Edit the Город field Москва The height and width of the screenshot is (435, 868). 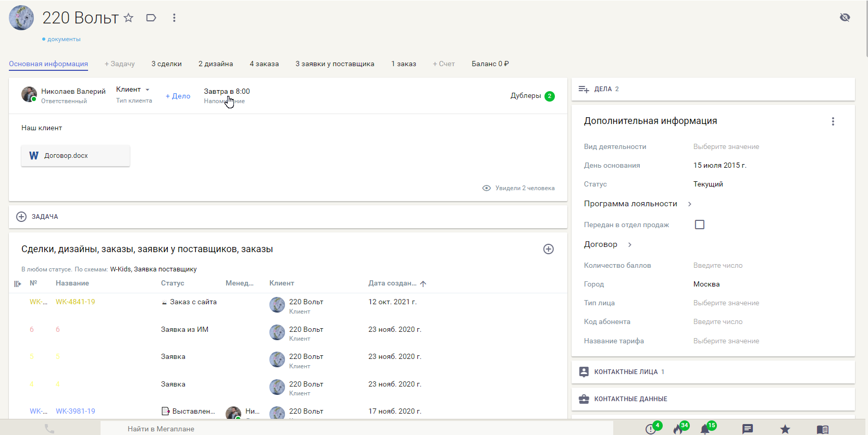[x=706, y=284]
